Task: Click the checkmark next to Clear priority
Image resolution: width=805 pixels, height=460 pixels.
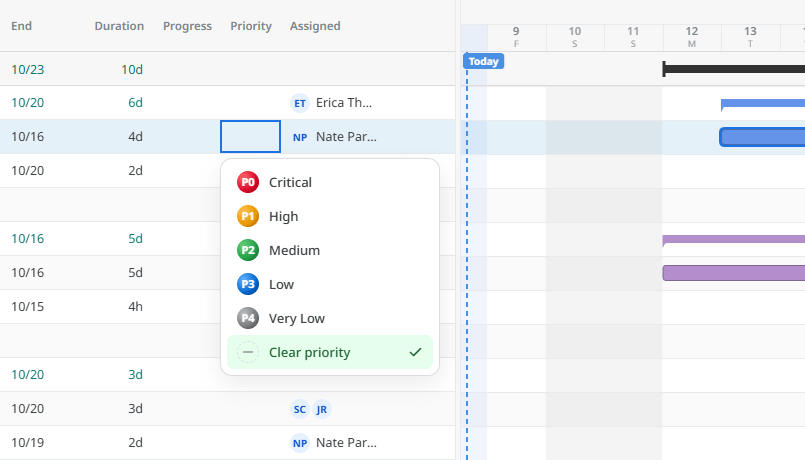Action: coord(415,352)
